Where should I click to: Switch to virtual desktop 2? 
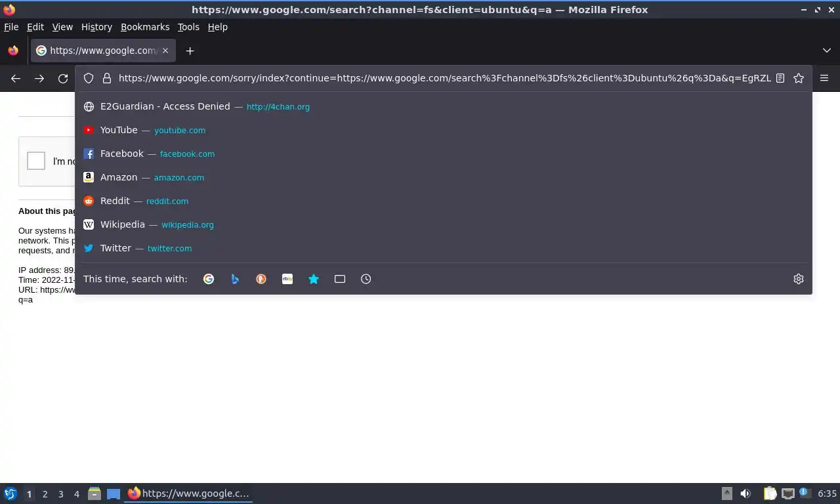point(45,493)
